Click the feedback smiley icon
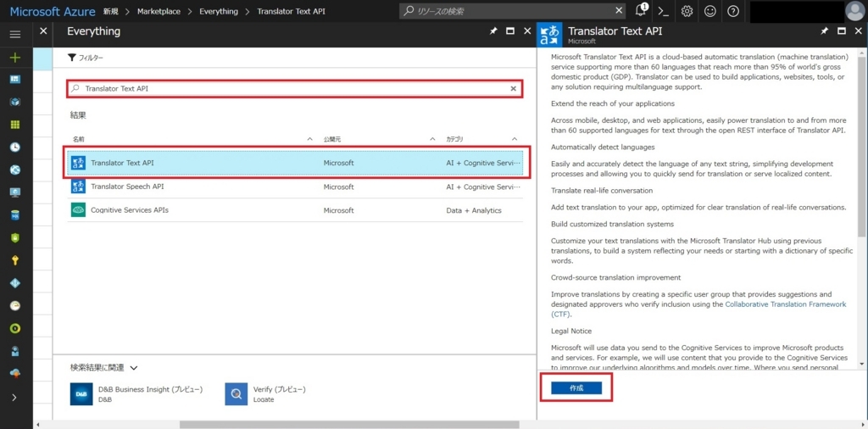 pyautogui.click(x=710, y=11)
